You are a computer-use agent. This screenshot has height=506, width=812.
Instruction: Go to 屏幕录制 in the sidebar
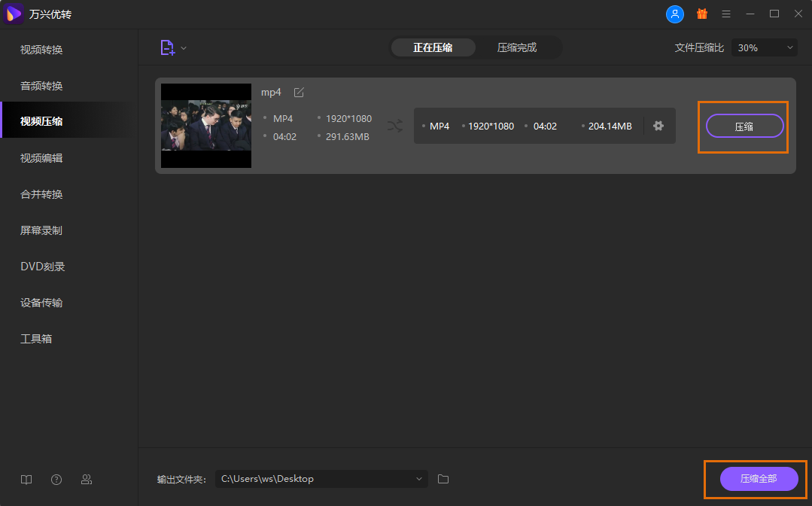(x=41, y=230)
